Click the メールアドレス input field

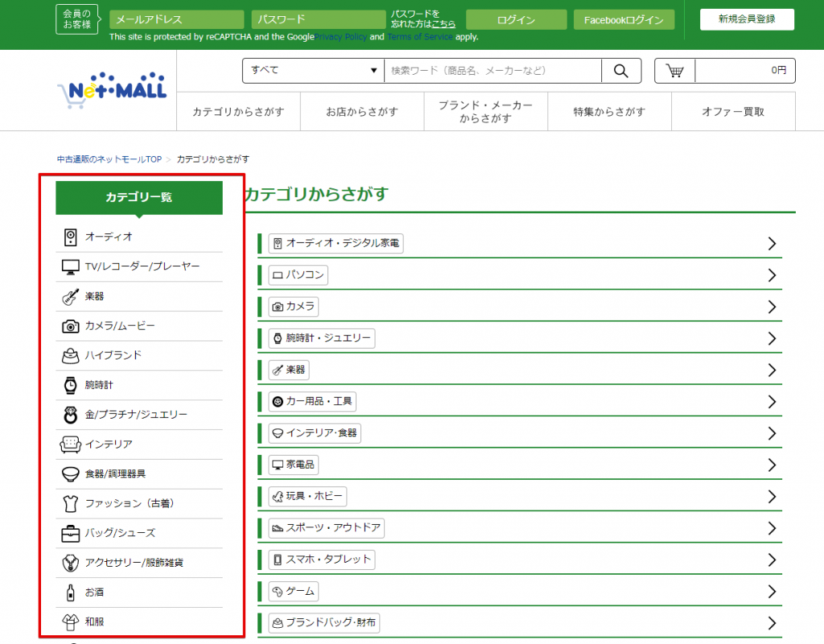(176, 20)
